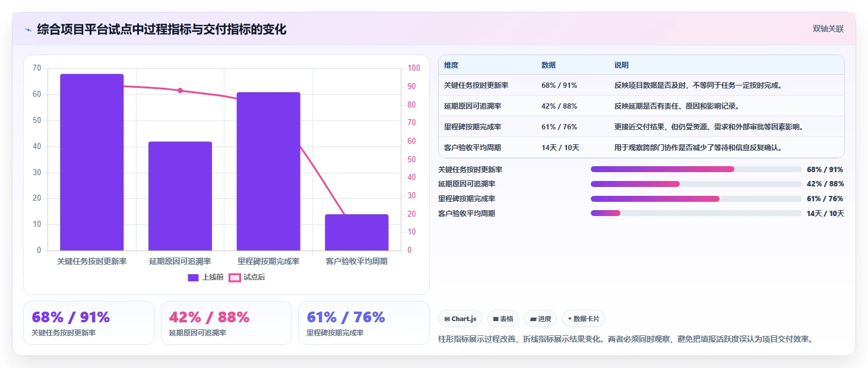
Task: Click the description starting with 用于观察跨部门协作
Action: 699,148
